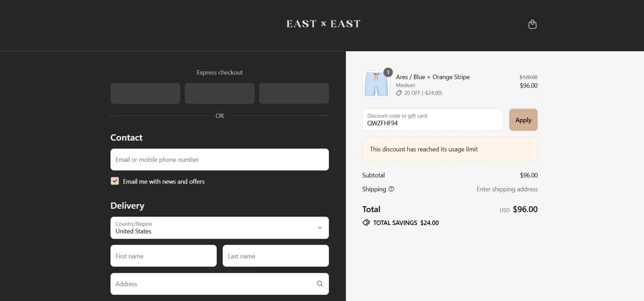Click the shipping help question mark icon

point(391,189)
